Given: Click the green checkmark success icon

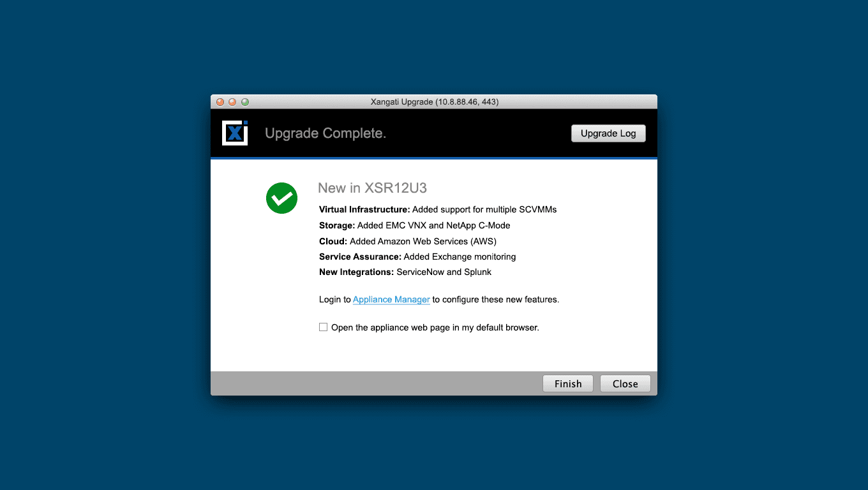Looking at the screenshot, I should (281, 198).
